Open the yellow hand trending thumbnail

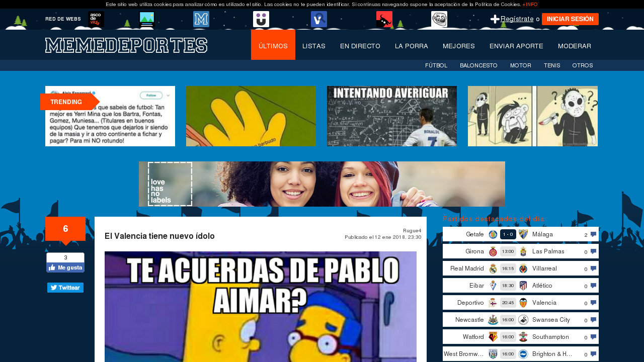[251, 116]
